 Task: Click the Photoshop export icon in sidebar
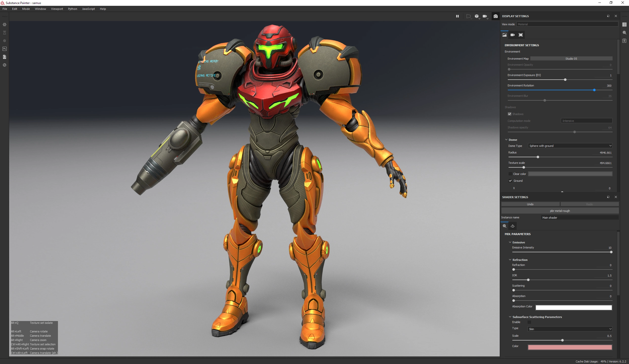5,49
